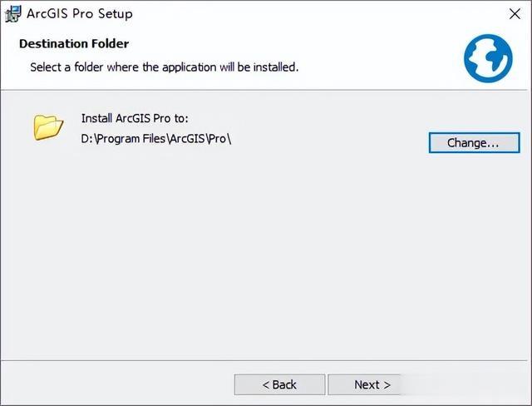Viewport: 532px width, 406px height.
Task: Click the drive letter D: in path
Action: (x=87, y=139)
